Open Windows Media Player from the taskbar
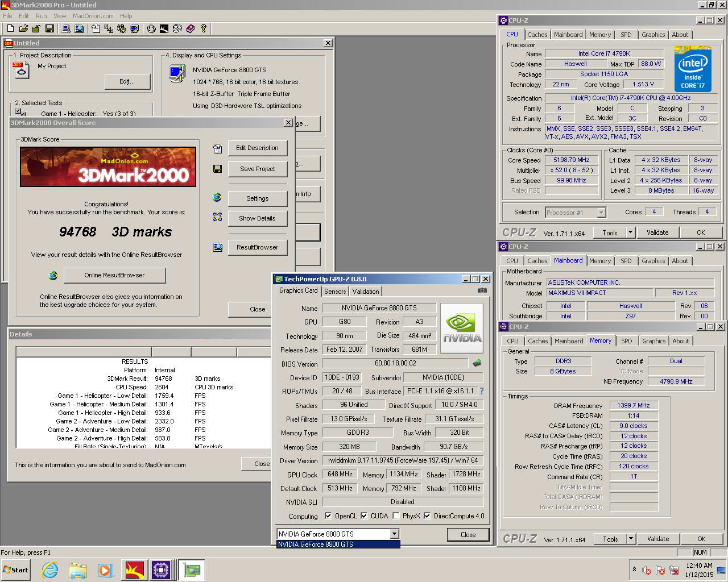Viewport: 728px width, 582px height. [x=105, y=570]
